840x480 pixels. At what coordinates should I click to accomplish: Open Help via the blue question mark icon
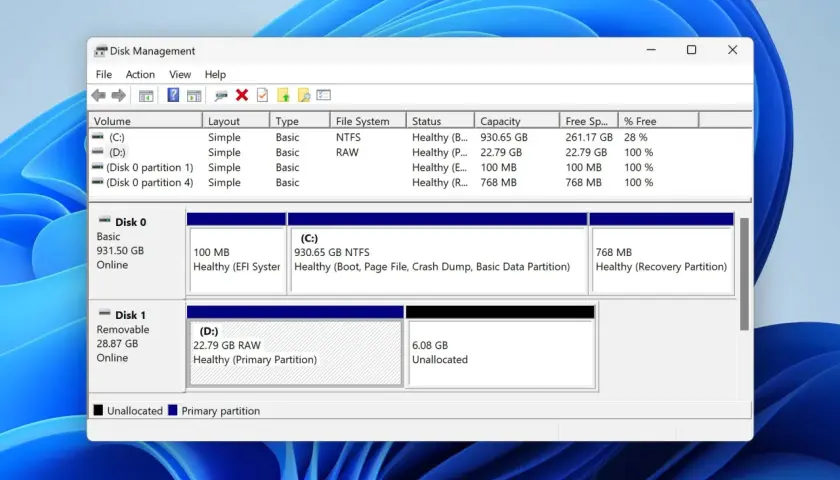click(x=173, y=95)
